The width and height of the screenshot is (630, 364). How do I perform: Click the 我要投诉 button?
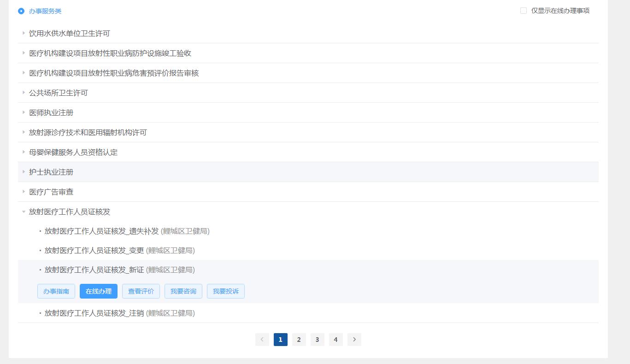[226, 291]
